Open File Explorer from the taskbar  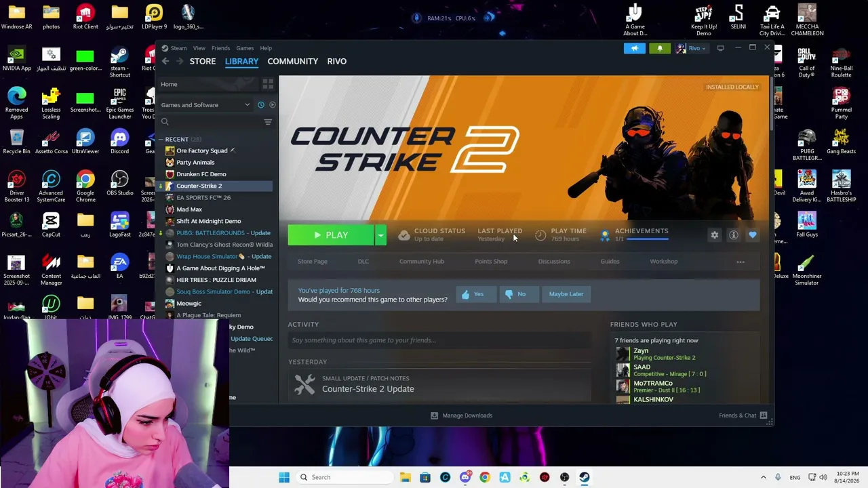pyautogui.click(x=405, y=477)
